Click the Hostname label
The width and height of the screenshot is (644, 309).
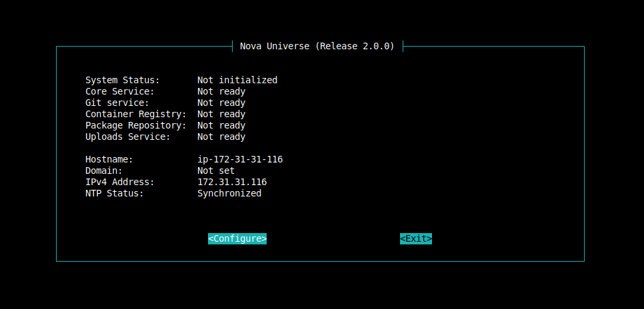(x=109, y=159)
